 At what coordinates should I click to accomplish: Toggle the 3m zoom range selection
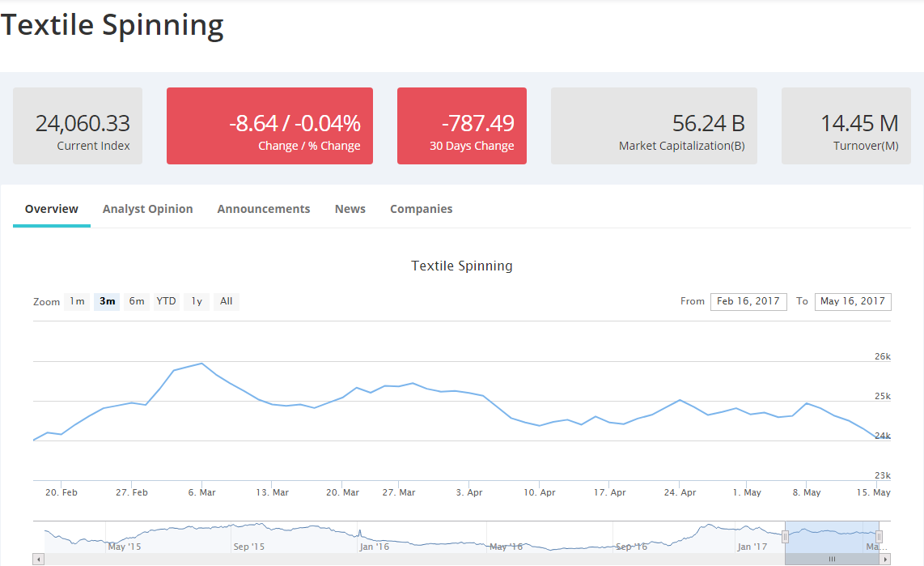[106, 301]
